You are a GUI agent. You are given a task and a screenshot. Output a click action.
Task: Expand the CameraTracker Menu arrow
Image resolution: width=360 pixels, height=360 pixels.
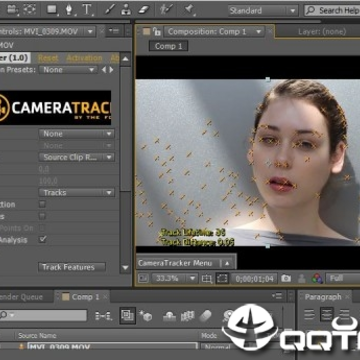pyautogui.click(x=227, y=263)
